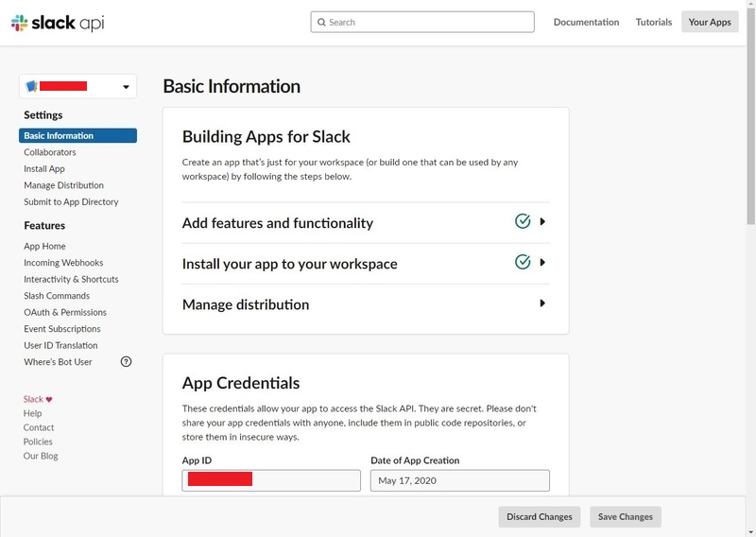Screen dimensions: 756x537
Task: Click Where's Bot User link
Action: (x=58, y=362)
